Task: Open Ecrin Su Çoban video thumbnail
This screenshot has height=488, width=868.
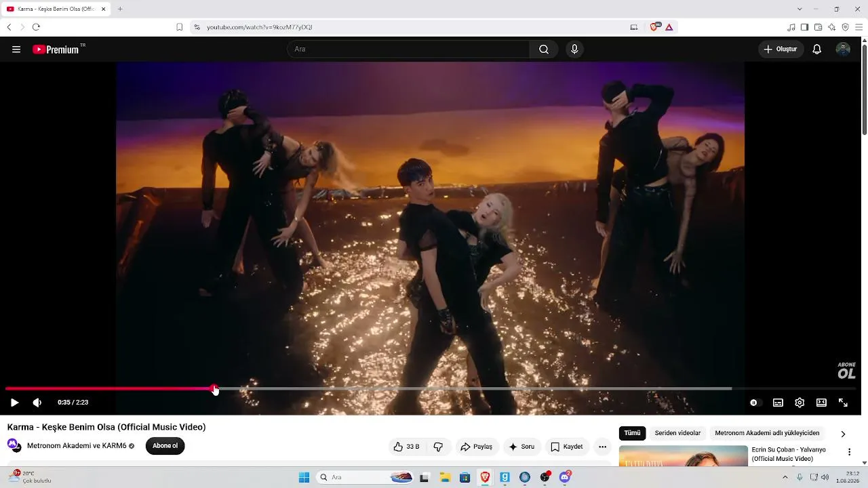Action: tap(684, 456)
